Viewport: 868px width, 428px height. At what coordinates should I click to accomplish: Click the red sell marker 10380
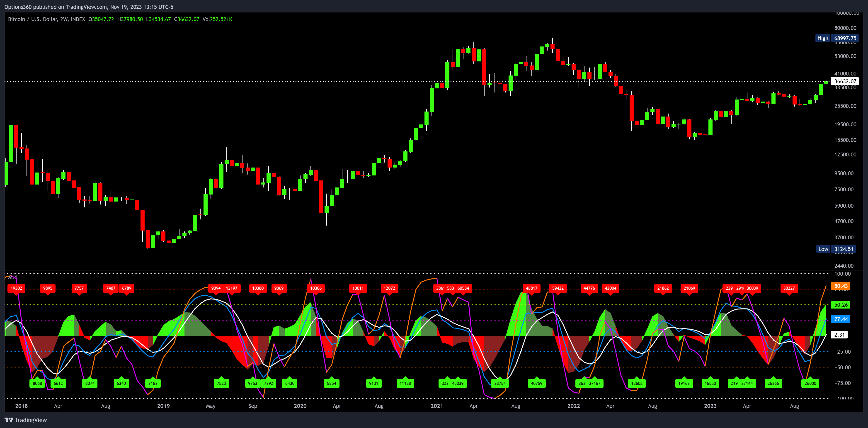tap(258, 289)
